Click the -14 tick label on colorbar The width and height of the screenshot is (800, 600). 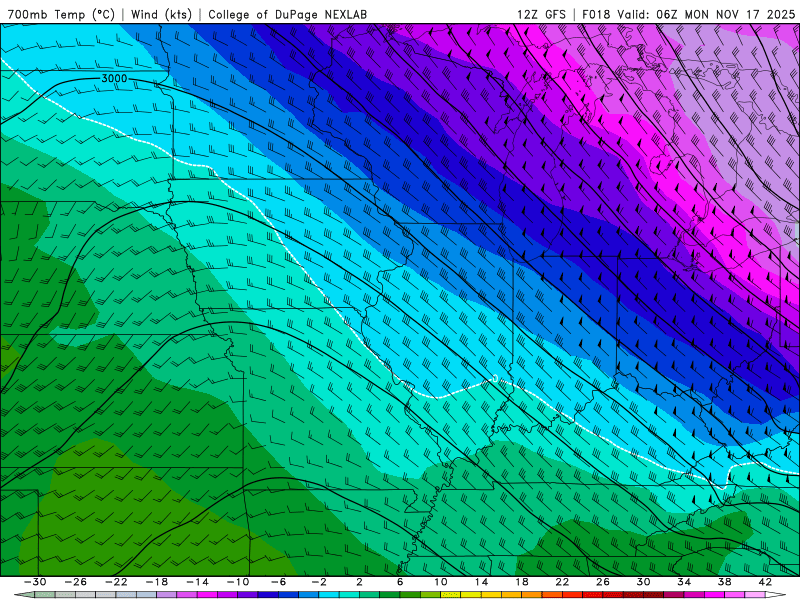197,582
